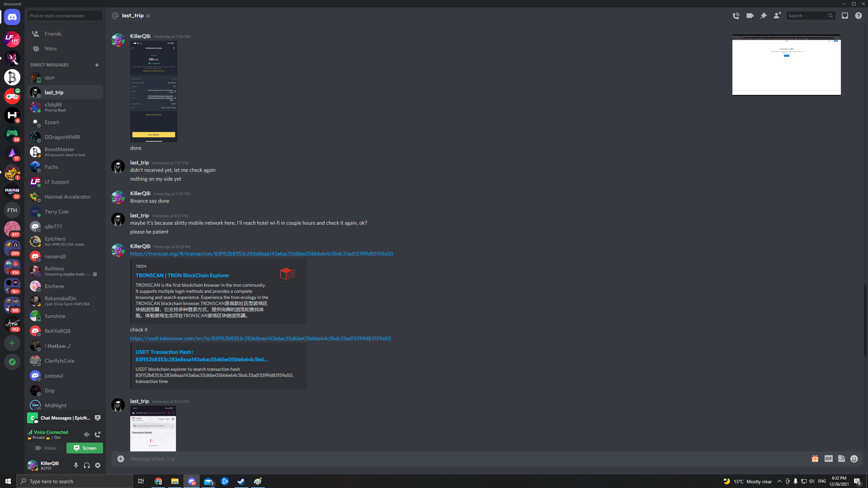Focus Find or start a conversation field
This screenshot has width=868, height=488.
click(65, 16)
